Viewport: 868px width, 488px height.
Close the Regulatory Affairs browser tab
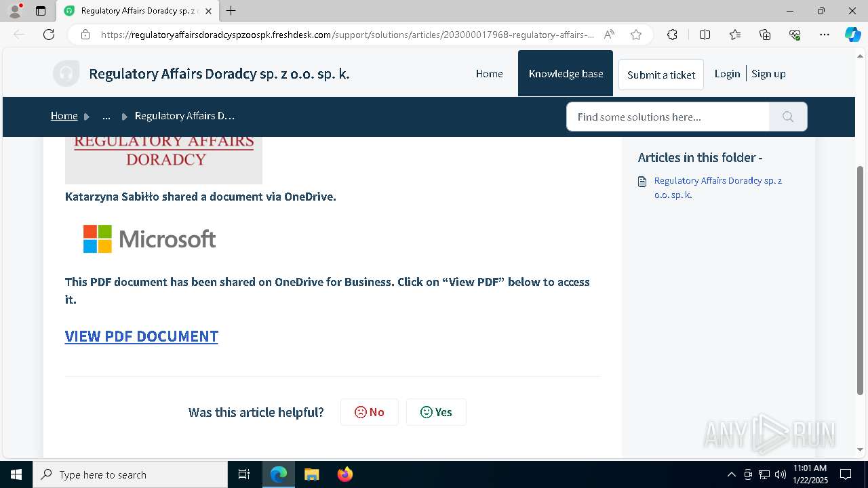[208, 11]
